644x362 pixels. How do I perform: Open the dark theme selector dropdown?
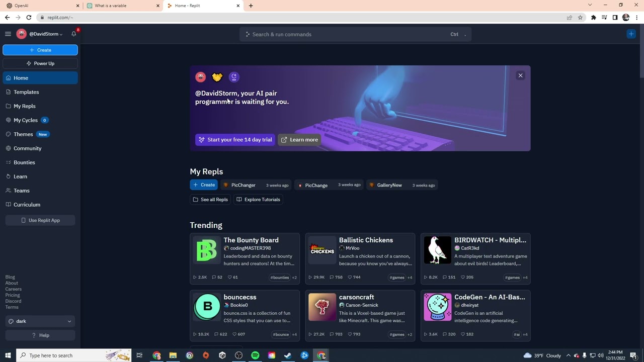40,321
